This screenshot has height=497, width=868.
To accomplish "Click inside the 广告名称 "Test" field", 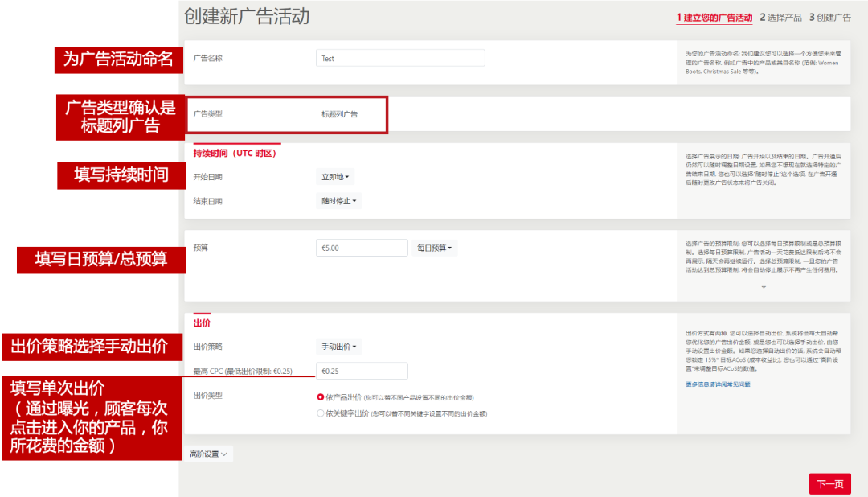I will [400, 57].
